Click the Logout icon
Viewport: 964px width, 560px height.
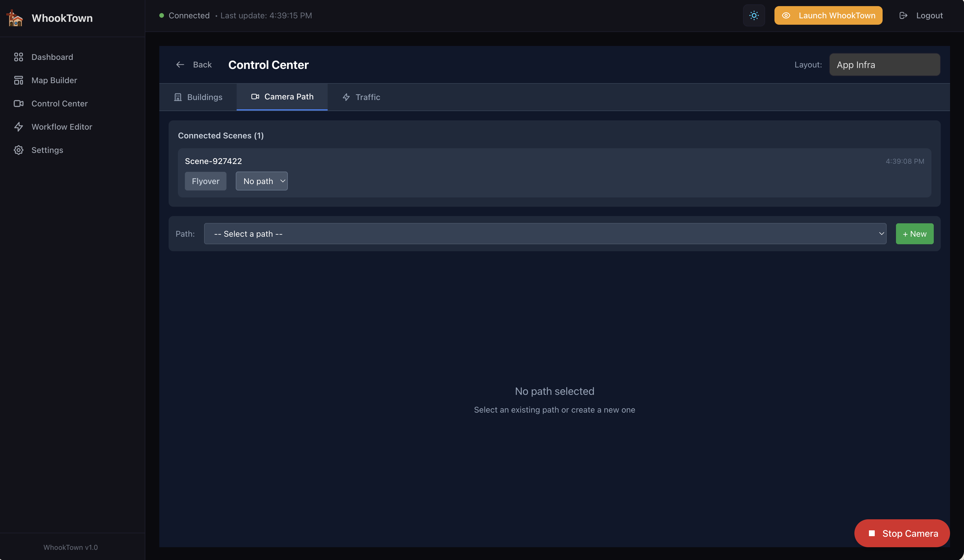click(x=903, y=16)
